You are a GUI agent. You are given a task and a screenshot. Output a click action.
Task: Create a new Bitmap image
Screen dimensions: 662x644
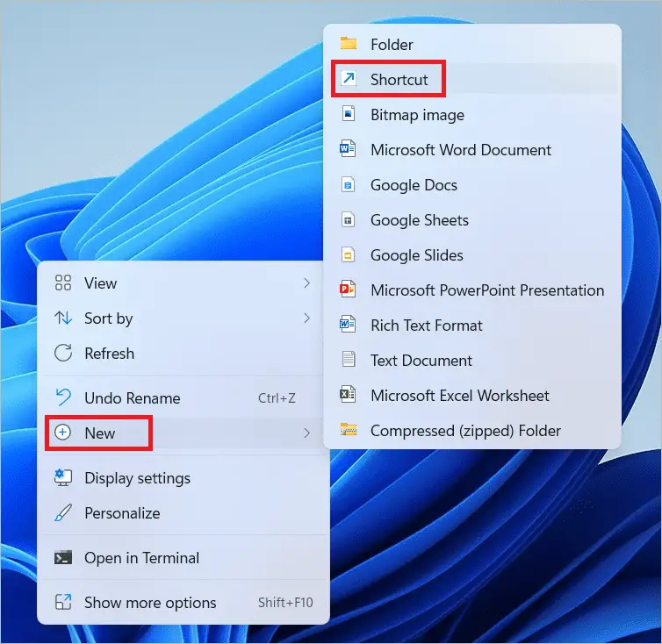pos(472,114)
